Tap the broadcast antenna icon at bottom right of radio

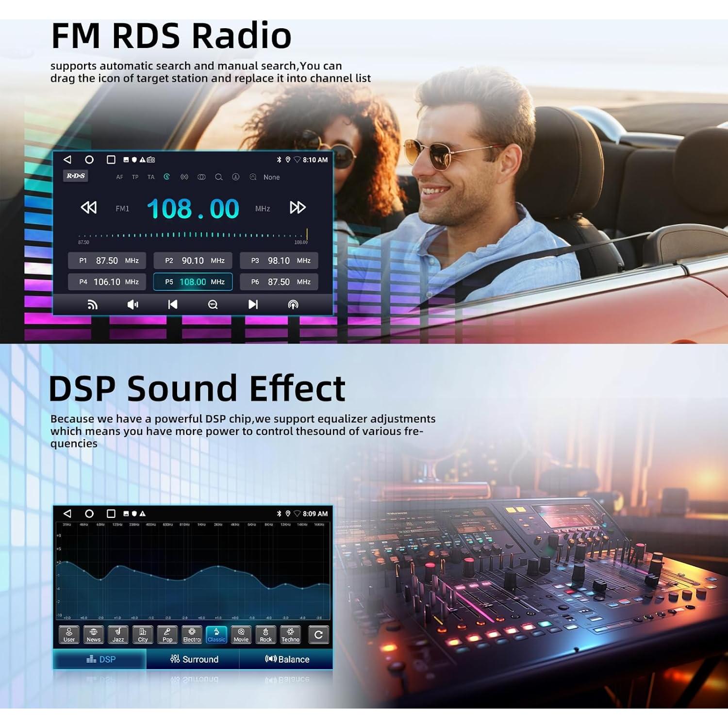[x=293, y=304]
